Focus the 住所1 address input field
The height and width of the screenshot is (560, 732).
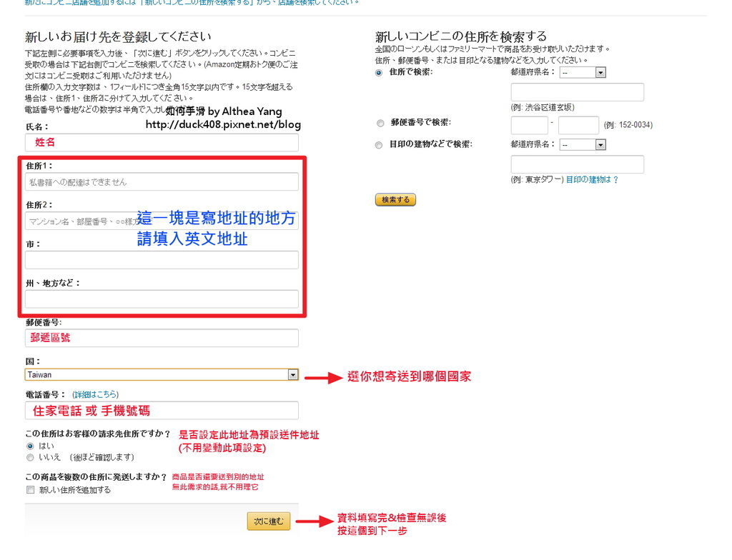tap(162, 181)
